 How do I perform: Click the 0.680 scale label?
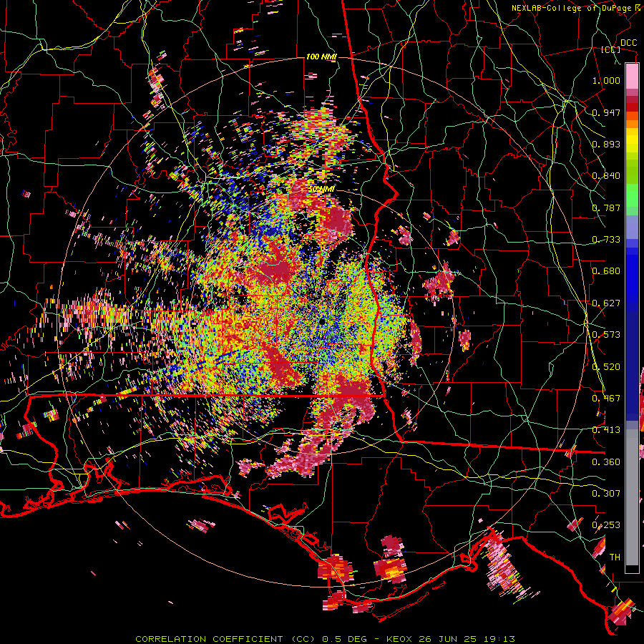coord(606,271)
